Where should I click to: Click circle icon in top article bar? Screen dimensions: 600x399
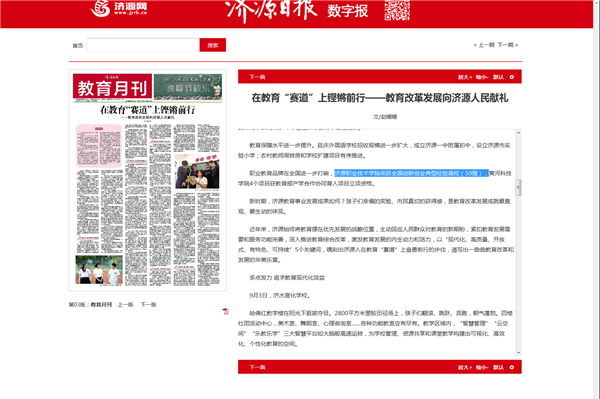point(512,77)
